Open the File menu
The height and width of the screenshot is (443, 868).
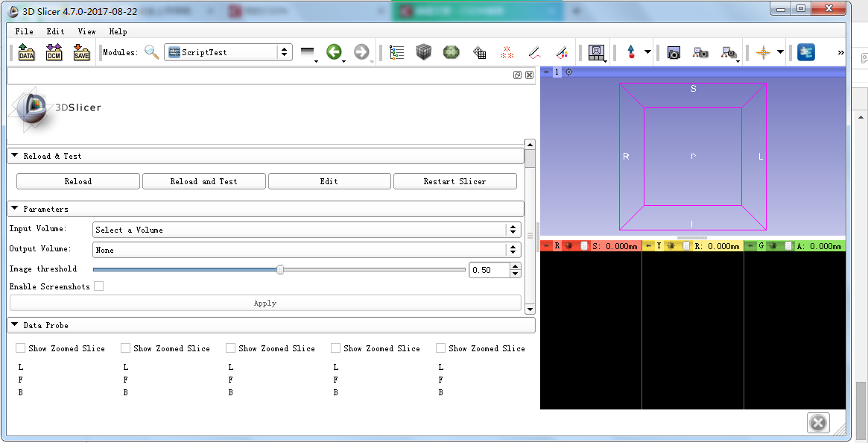click(25, 31)
